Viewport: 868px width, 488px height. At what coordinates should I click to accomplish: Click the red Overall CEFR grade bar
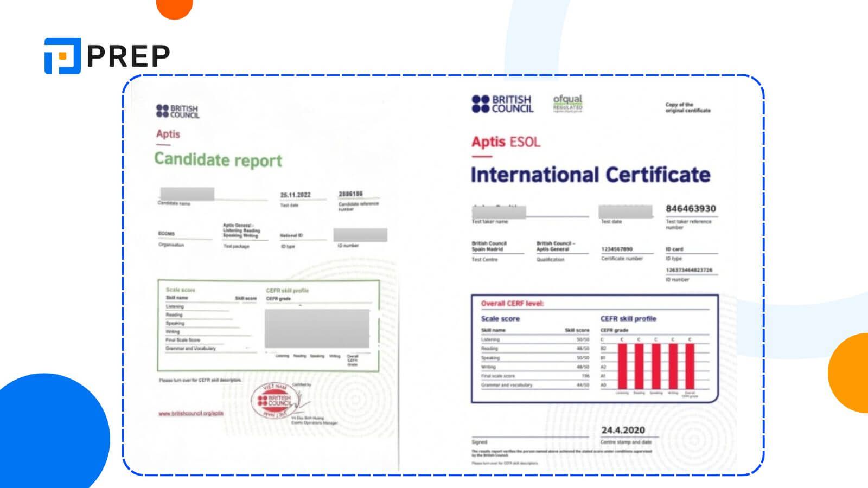tap(690, 365)
